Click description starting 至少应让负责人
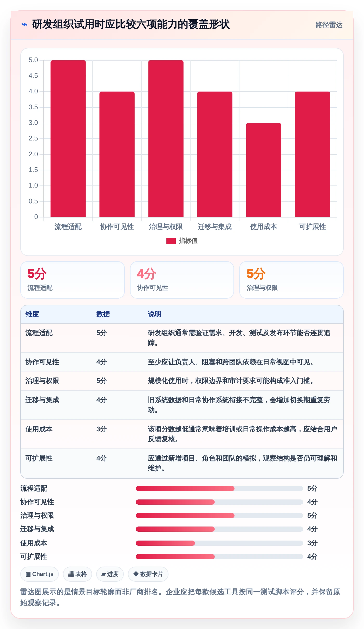The width and height of the screenshot is (364, 629). coord(231,362)
